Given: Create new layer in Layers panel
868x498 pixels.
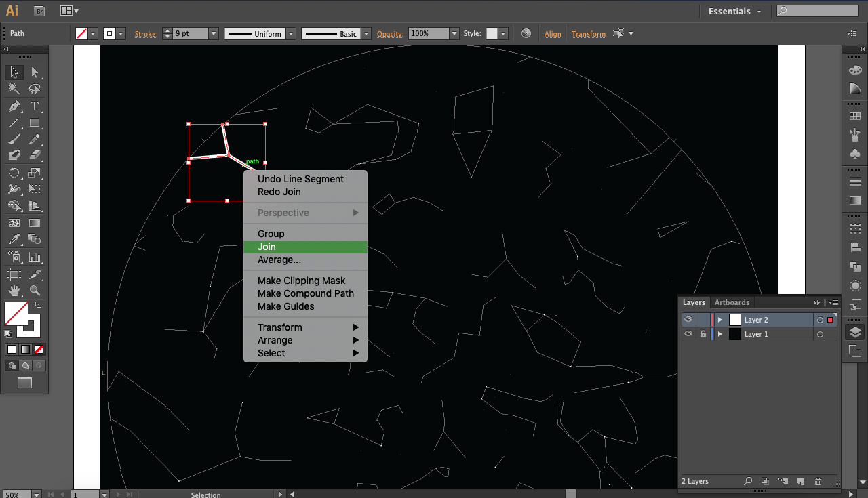Looking at the screenshot, I should point(801,481).
